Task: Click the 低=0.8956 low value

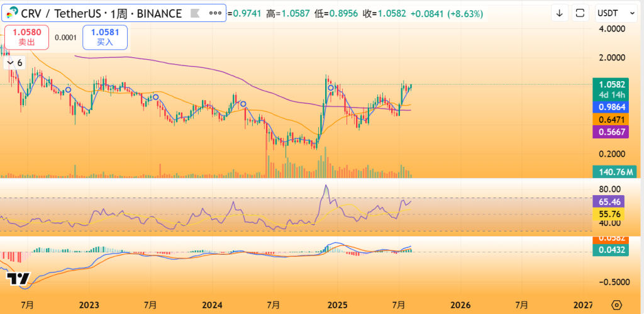Action: (x=336, y=14)
